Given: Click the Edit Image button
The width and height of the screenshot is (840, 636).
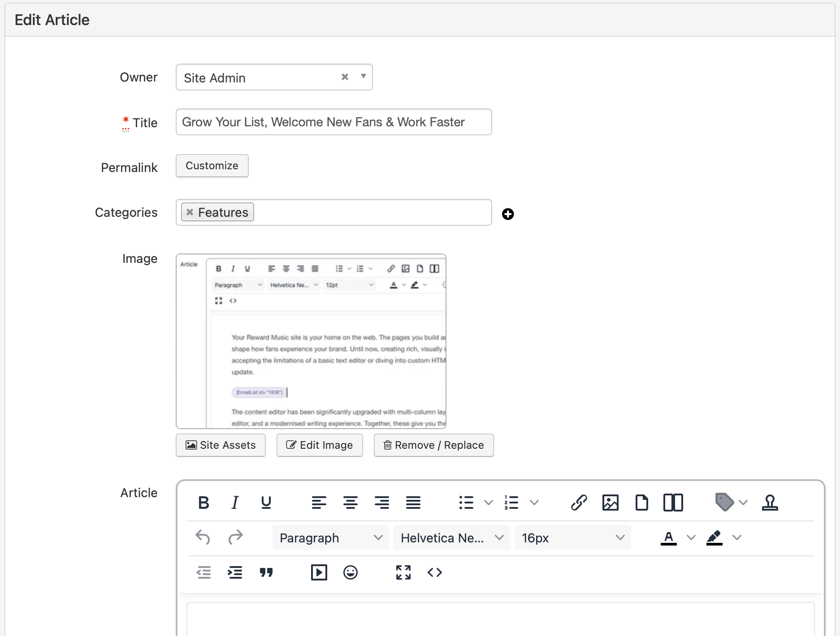Looking at the screenshot, I should (320, 445).
